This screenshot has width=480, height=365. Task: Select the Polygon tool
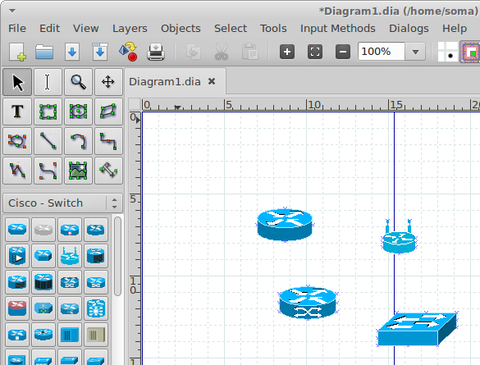click(108, 111)
